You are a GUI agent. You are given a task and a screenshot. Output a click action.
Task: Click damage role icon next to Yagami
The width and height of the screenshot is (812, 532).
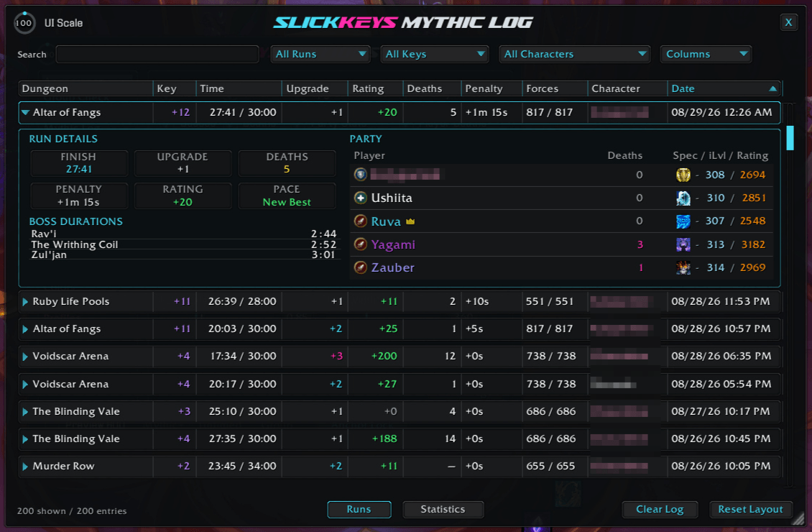[361, 244]
